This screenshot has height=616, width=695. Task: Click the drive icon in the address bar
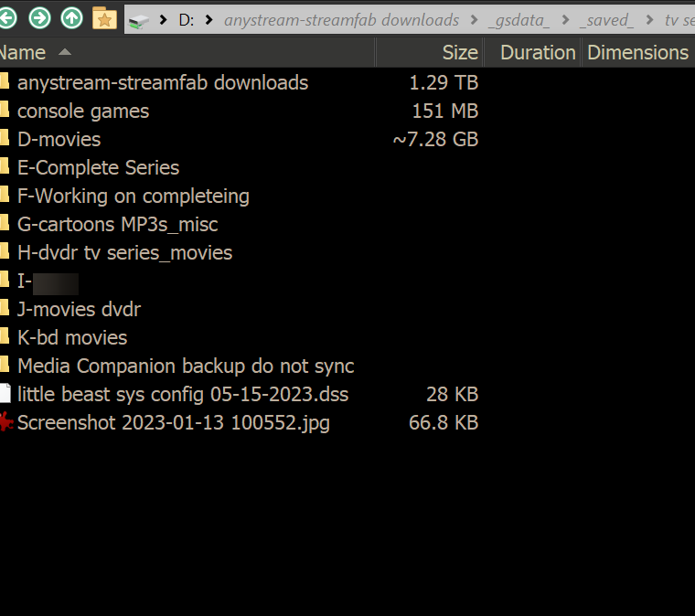139,21
